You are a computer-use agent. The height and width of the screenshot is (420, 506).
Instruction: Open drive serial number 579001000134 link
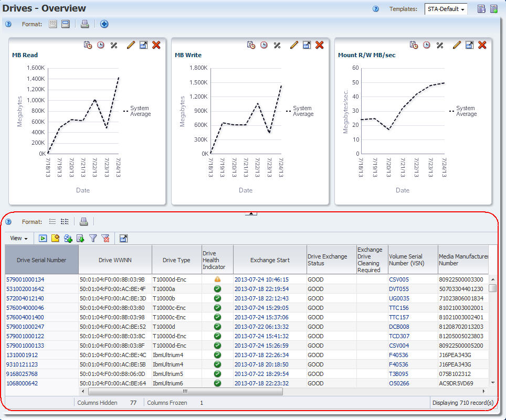tap(25, 279)
